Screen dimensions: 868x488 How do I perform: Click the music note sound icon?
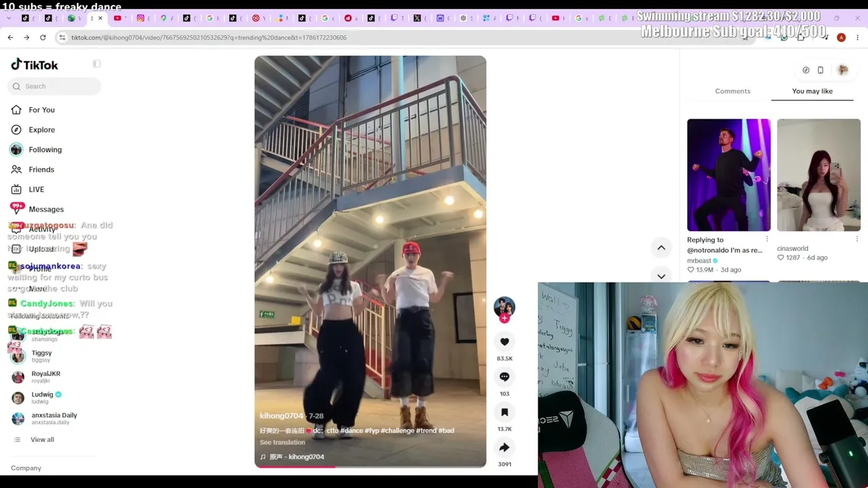[x=263, y=457]
